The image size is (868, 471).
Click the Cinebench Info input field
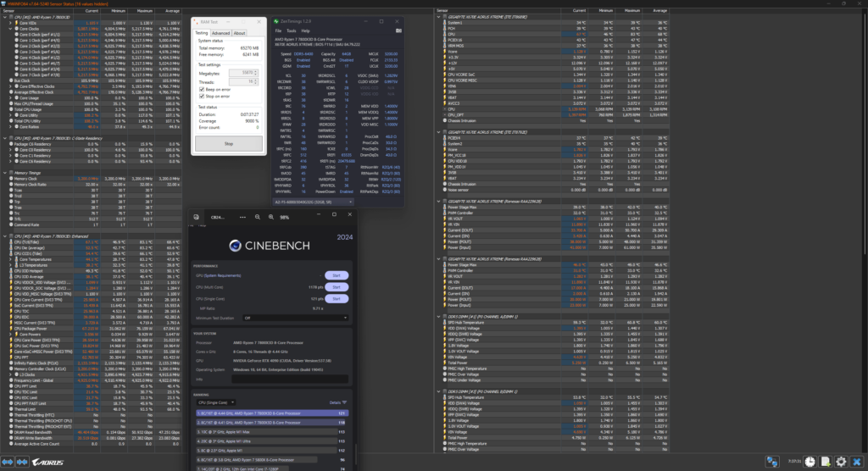click(290, 380)
